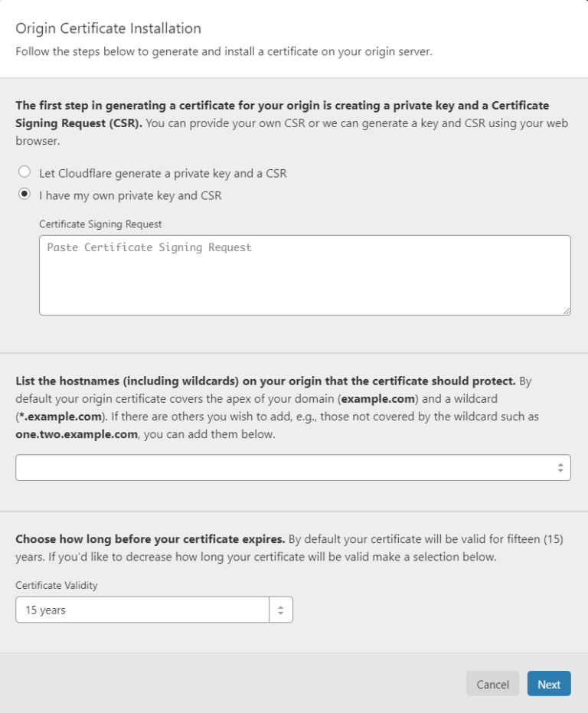Image resolution: width=588 pixels, height=713 pixels.
Task: Click the Certificate Validity dropdown arrow icon
Action: (281, 610)
